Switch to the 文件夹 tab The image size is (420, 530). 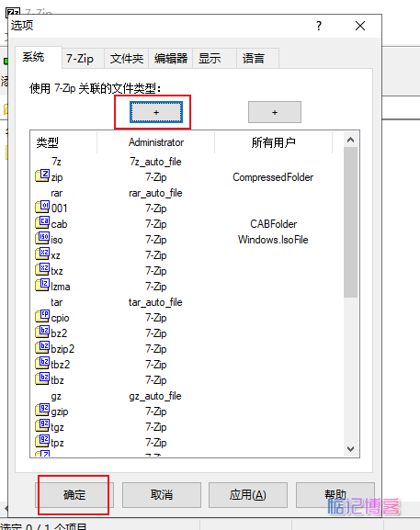pos(127,59)
